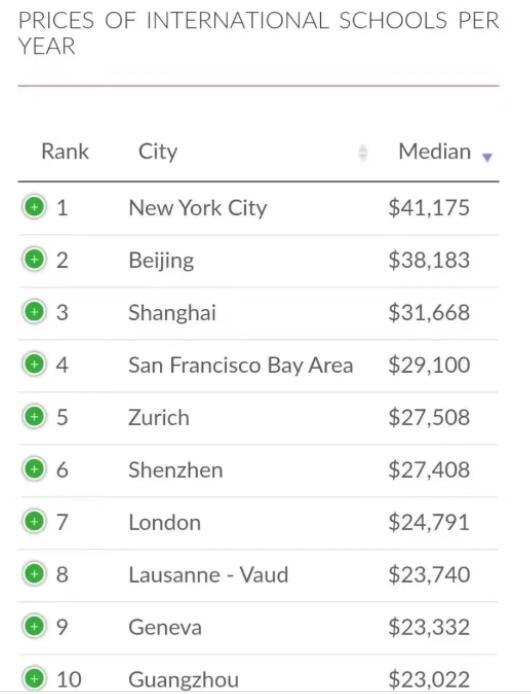Image resolution: width=531 pixels, height=694 pixels.
Task: Select the Beijing median price $38,183
Action: click(429, 260)
